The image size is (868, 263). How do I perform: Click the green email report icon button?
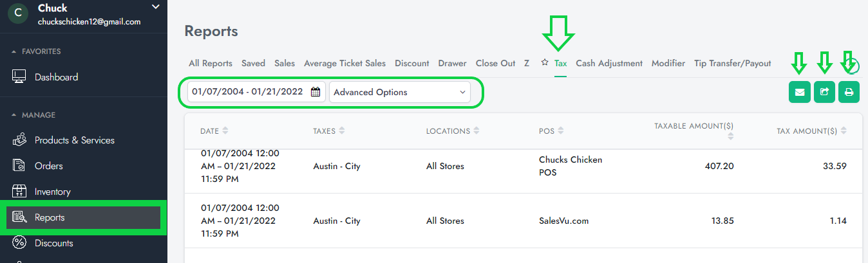(799, 92)
